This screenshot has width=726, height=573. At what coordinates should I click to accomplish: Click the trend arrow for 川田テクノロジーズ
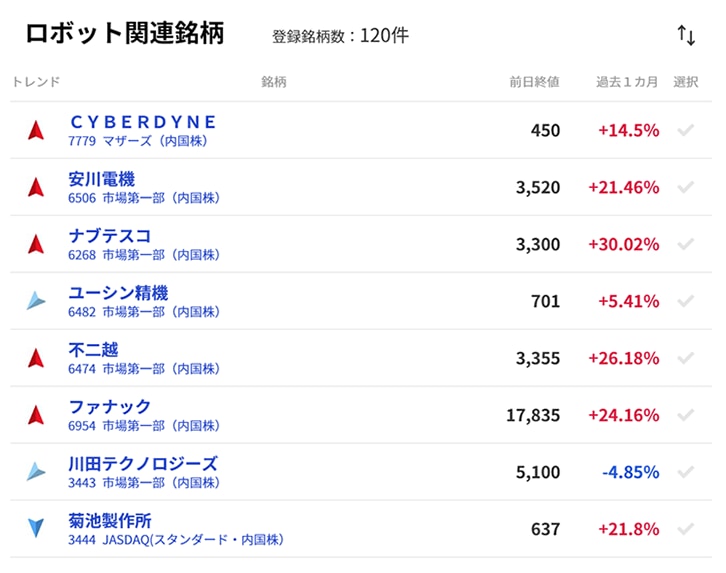pos(36,471)
